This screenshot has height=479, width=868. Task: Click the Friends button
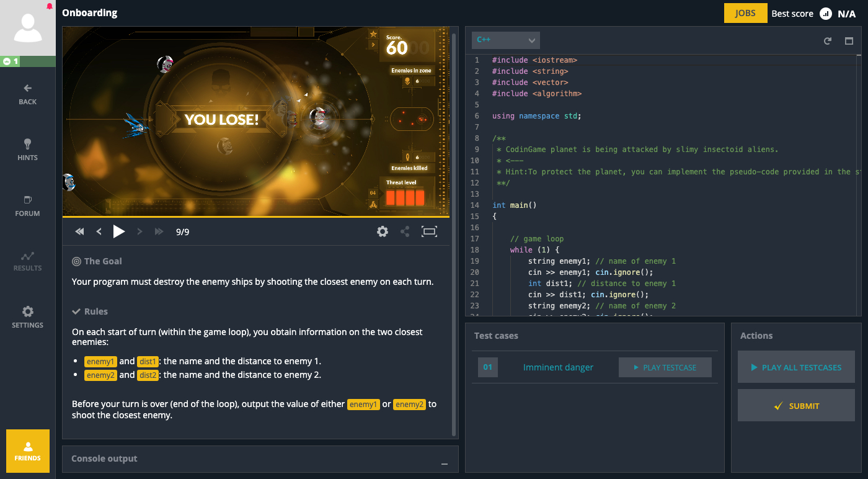(28, 451)
